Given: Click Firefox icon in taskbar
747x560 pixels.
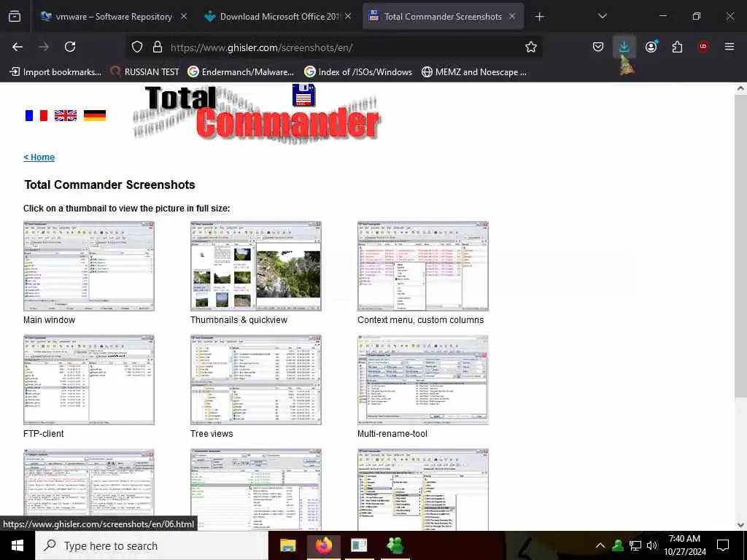Looking at the screenshot, I should click(x=323, y=545).
